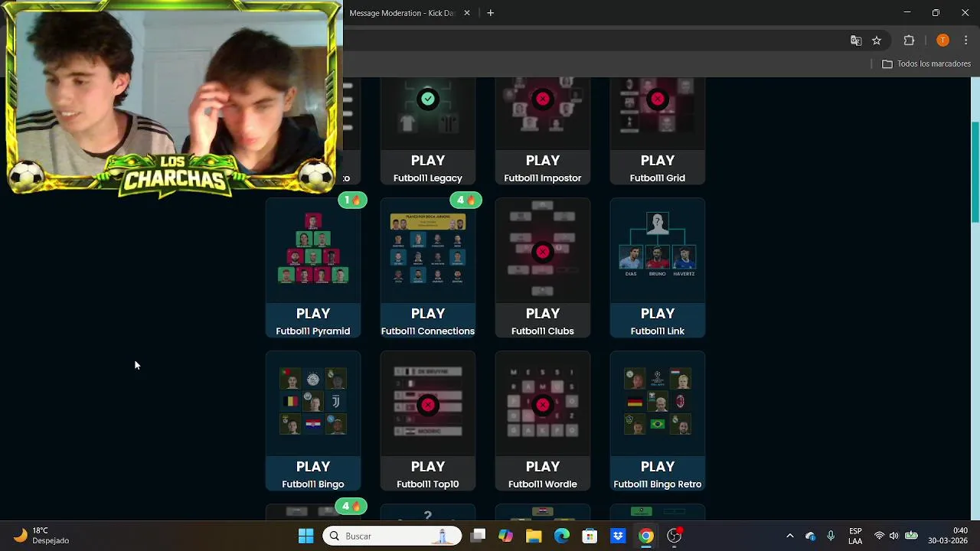Screen dimensions: 980x551
Task: Open the orange T profile avatar
Action: (x=942, y=41)
